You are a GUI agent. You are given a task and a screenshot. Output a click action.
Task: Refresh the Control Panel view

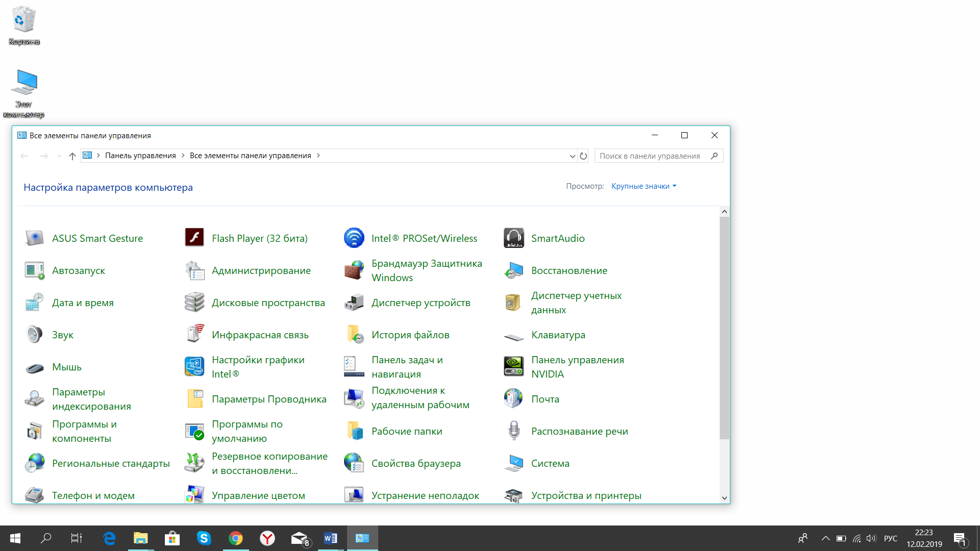click(x=583, y=156)
